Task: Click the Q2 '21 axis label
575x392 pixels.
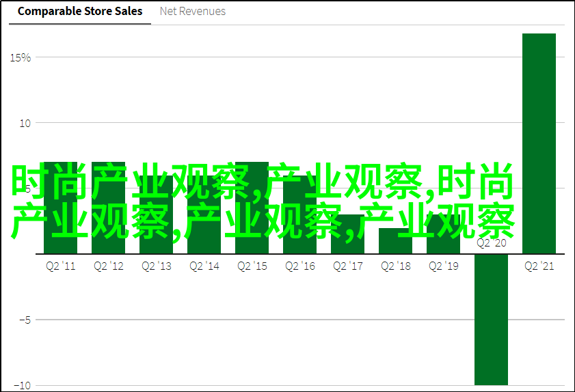Action: click(539, 266)
